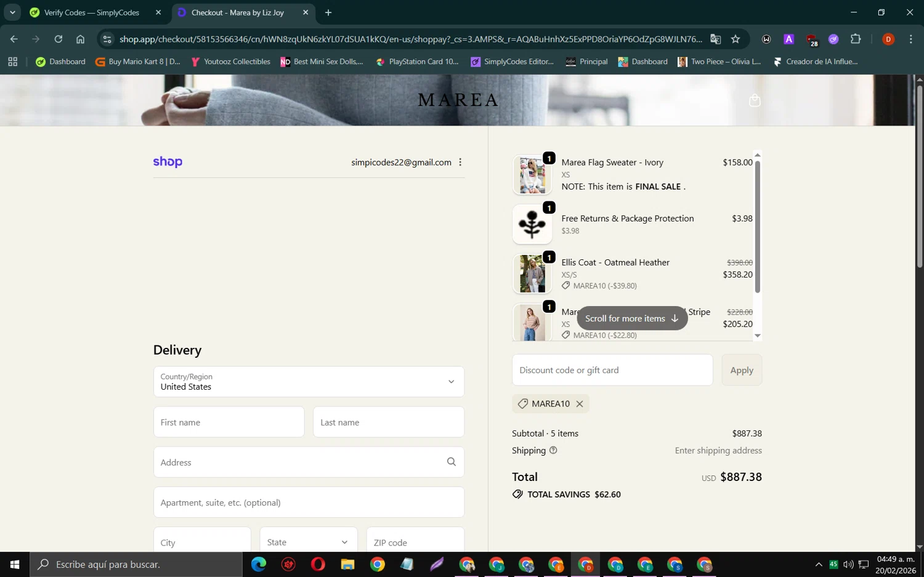Click the First name field

[x=229, y=422]
